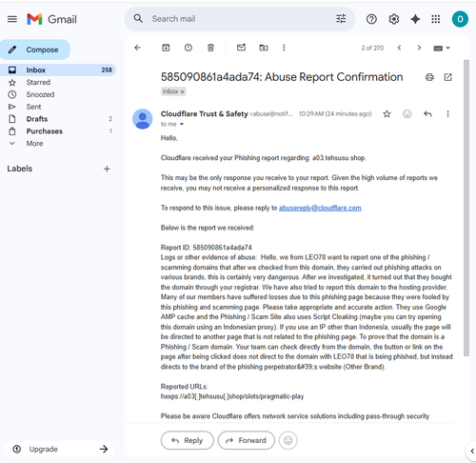Click the '2 of 270' counter
Screen dimensions: 476x463
(372, 48)
